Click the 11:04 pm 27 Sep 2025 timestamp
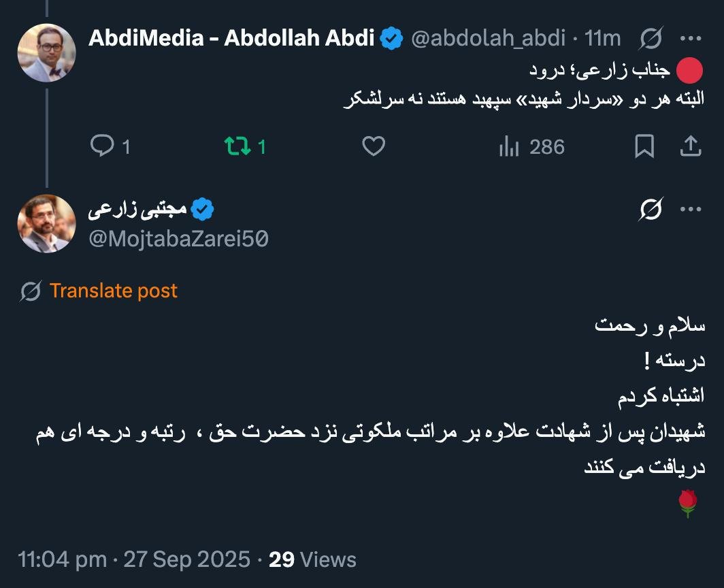 (134, 559)
